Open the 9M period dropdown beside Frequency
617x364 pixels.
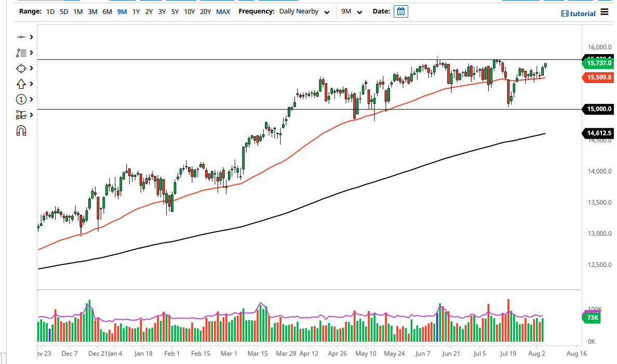coord(353,11)
